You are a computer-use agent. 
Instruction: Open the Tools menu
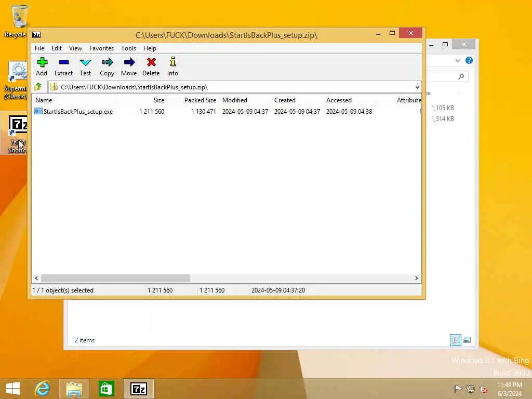(129, 48)
